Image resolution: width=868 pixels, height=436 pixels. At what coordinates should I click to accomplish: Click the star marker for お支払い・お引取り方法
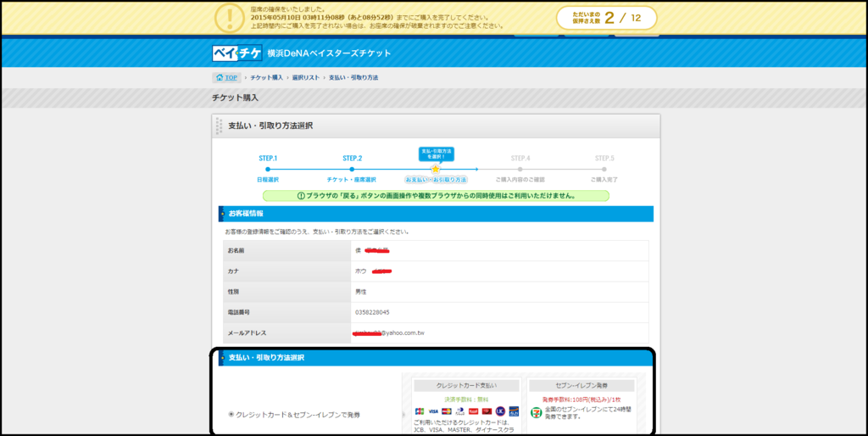pos(436,169)
